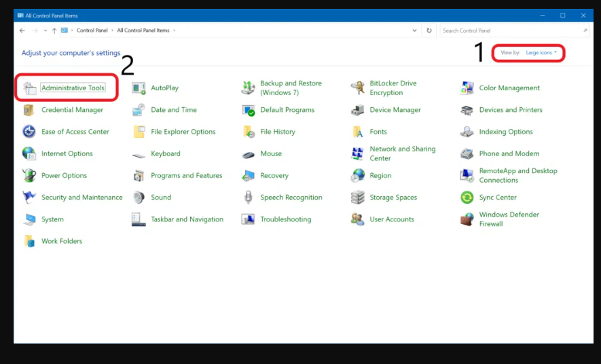Click the BitLocker Drive Encryption icon
Screen dimensions: 601x364
(357, 88)
